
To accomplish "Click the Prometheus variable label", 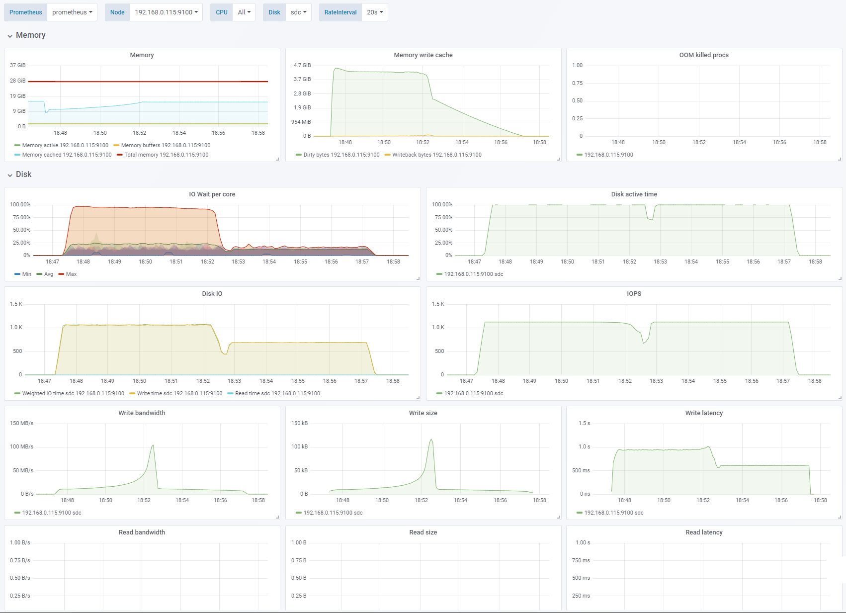I will pyautogui.click(x=25, y=12).
